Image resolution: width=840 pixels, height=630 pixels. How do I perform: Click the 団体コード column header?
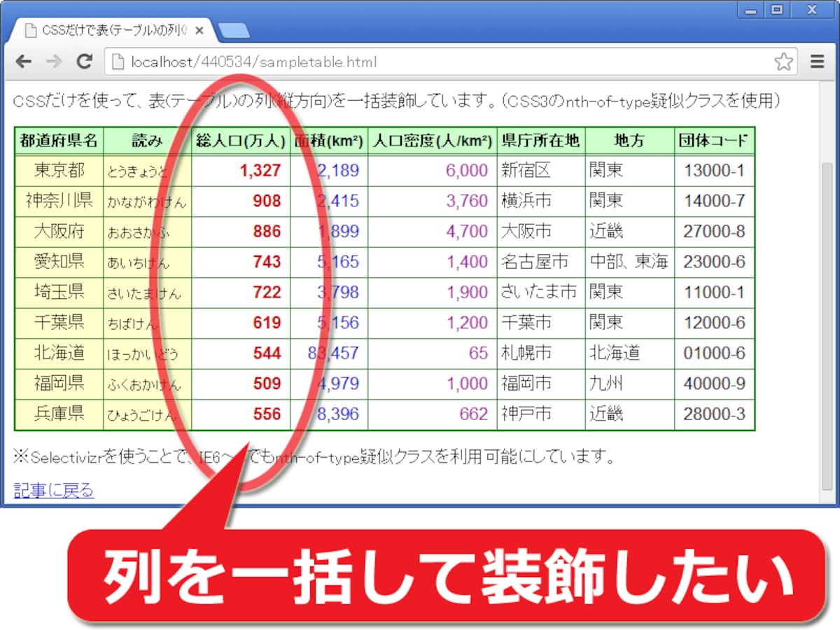(715, 141)
